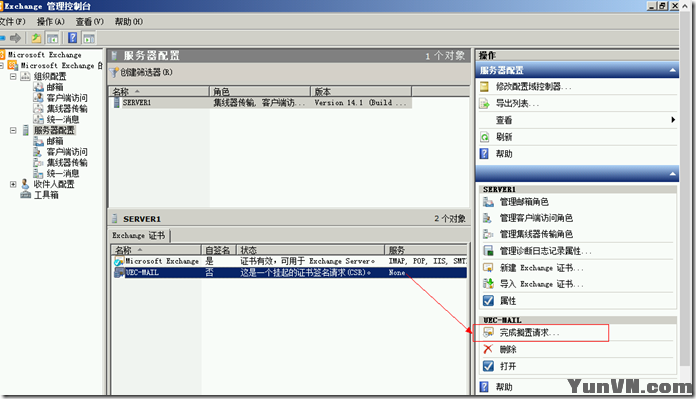Image resolution: width=696 pixels, height=399 pixels.
Task: Click the 管理集线器传输角色 icon
Action: click(488, 234)
